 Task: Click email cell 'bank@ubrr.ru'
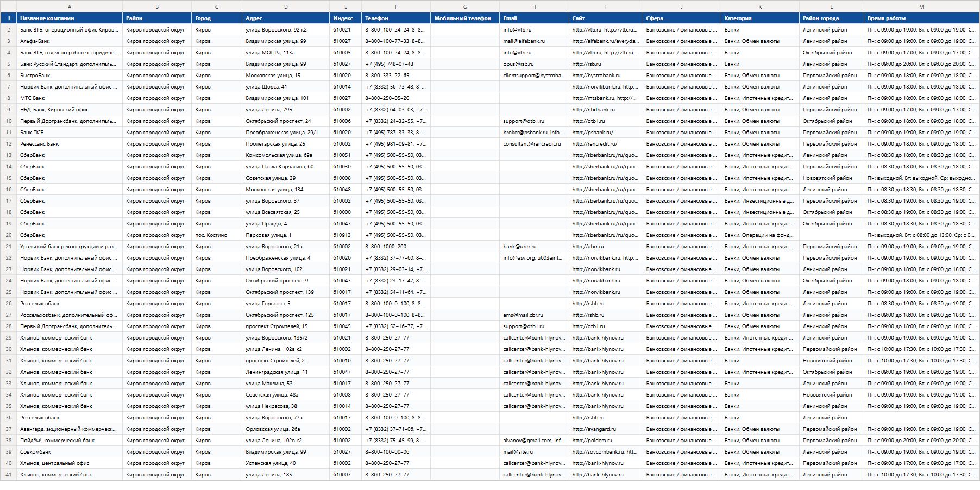pyautogui.click(x=534, y=247)
